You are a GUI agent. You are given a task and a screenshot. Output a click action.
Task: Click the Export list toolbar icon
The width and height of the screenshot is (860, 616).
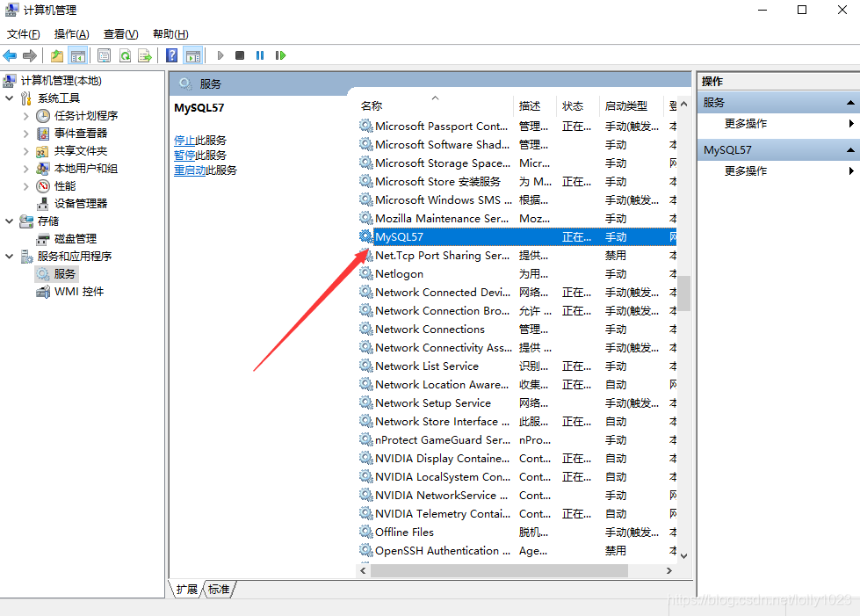[145, 55]
